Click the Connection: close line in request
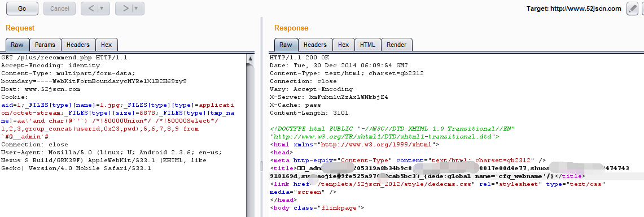Screen dimensions: 644x217 click(34, 145)
